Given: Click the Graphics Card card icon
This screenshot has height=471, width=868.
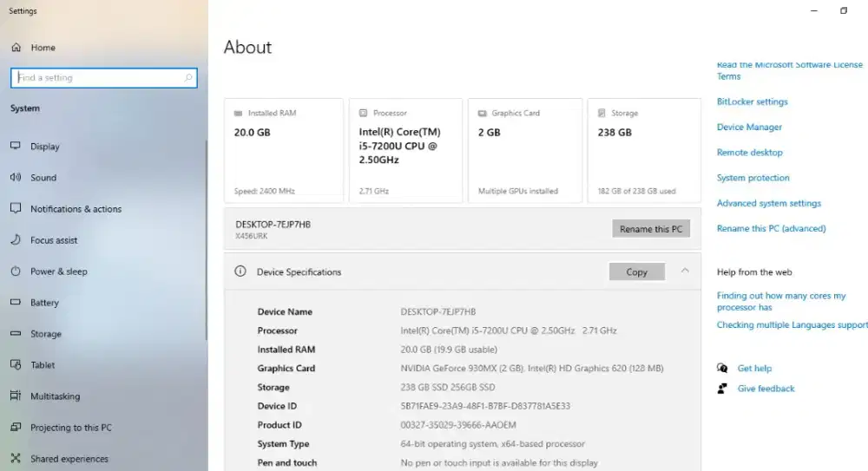Looking at the screenshot, I should pyautogui.click(x=482, y=113).
